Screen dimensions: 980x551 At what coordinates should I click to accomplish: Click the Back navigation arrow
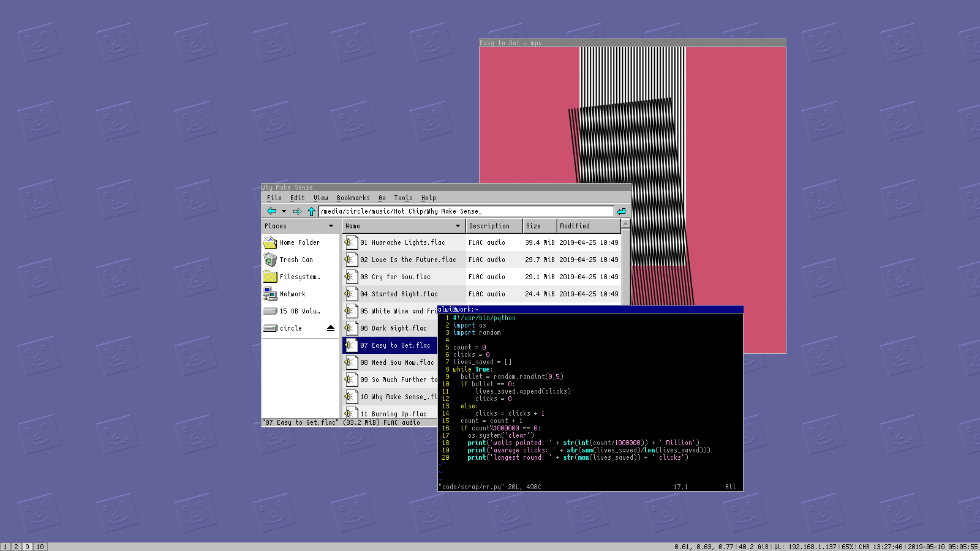(x=271, y=211)
